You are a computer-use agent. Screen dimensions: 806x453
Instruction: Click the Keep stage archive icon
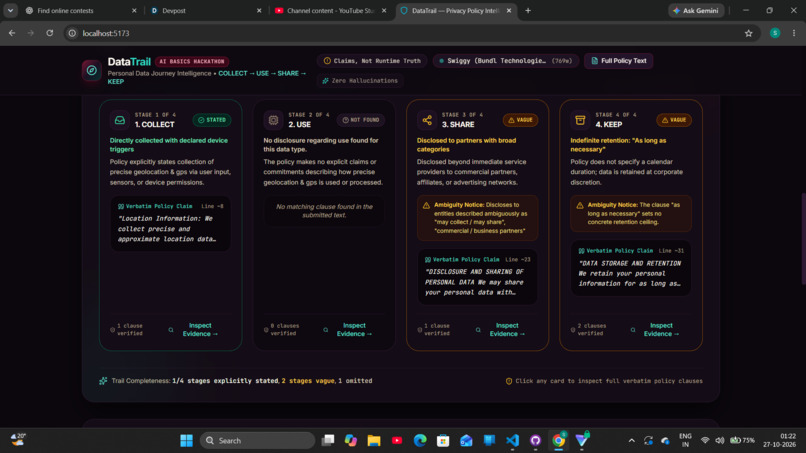coord(580,120)
